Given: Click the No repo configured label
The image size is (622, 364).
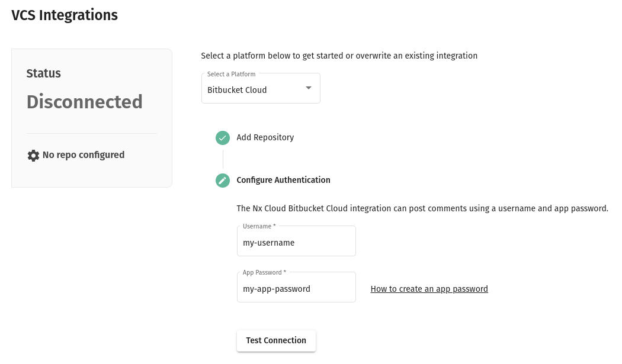Looking at the screenshot, I should point(84,155).
